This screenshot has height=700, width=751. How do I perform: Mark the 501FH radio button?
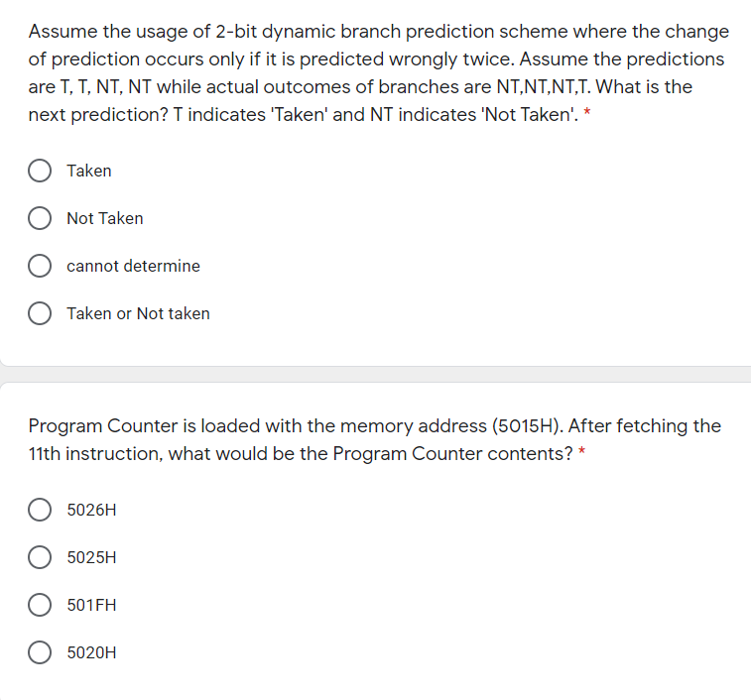coord(41,606)
